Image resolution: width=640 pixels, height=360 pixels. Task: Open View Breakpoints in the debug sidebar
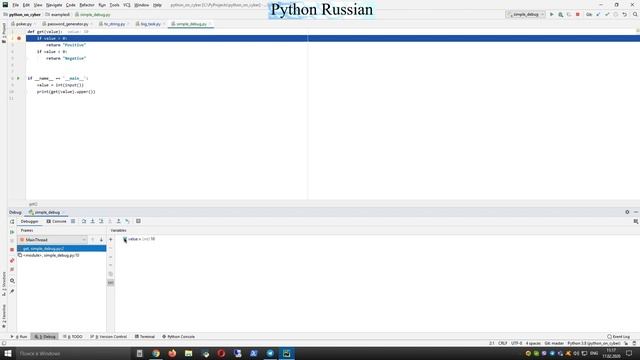[x=12, y=260]
